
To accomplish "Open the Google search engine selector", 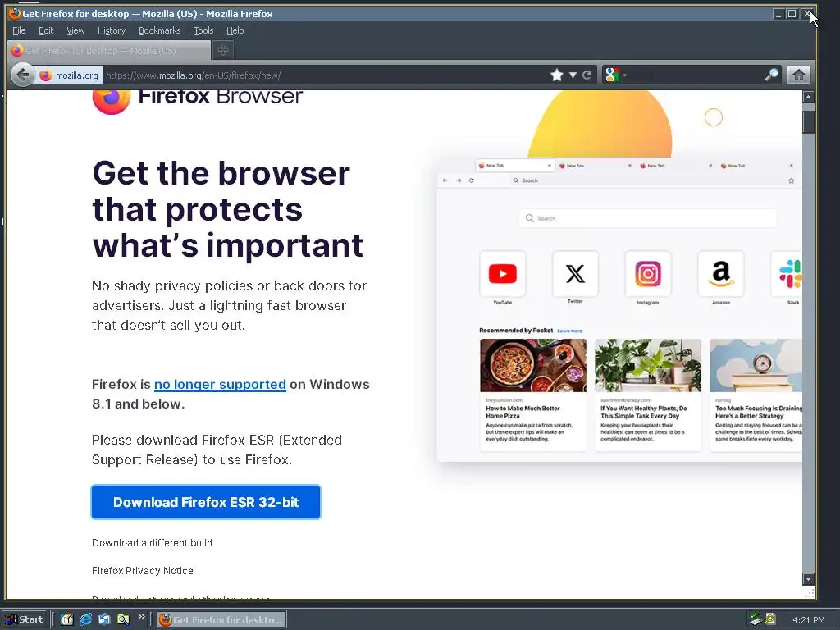I will [x=615, y=75].
